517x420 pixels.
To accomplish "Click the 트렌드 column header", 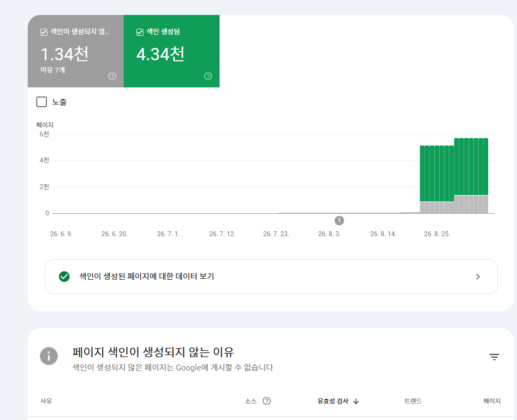I will (x=413, y=401).
